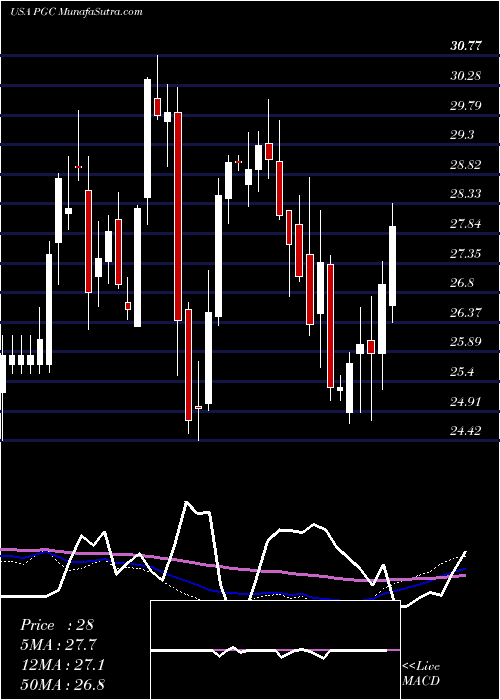Click the 29.79 price axis label
The width and height of the screenshot is (500, 700).
tap(466, 105)
